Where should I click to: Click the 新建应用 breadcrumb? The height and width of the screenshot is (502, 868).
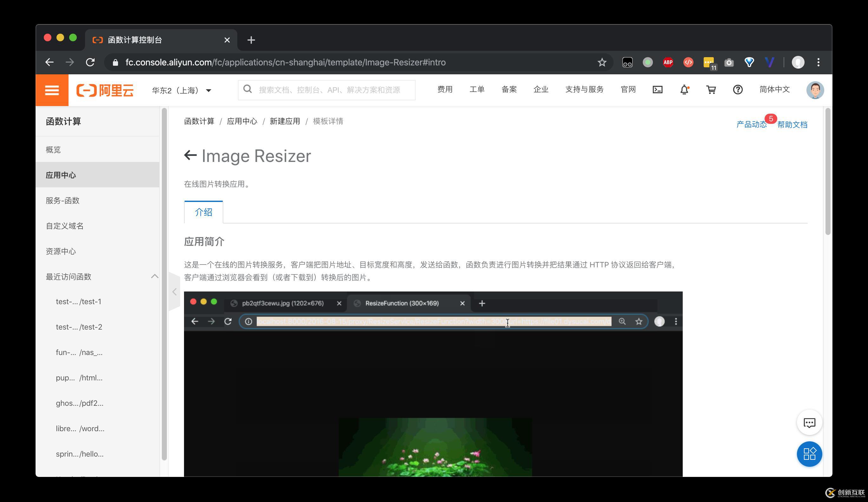[285, 121]
